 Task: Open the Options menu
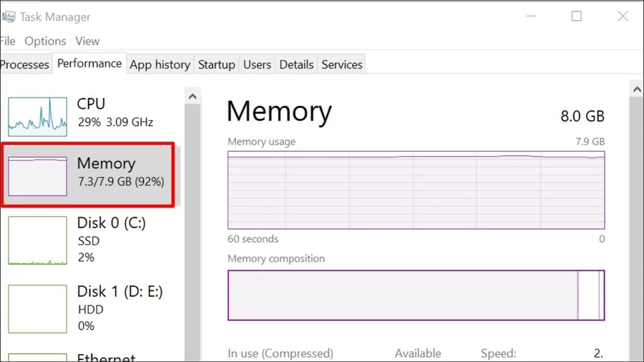45,41
